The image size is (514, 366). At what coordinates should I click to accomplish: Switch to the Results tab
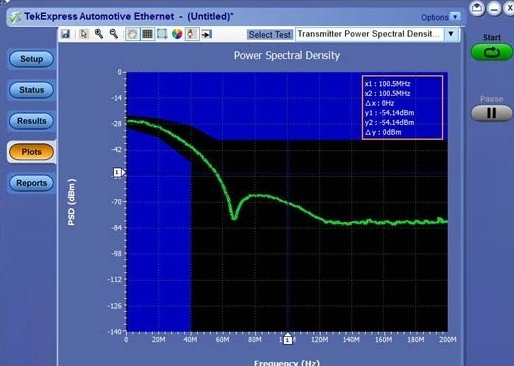click(x=31, y=121)
